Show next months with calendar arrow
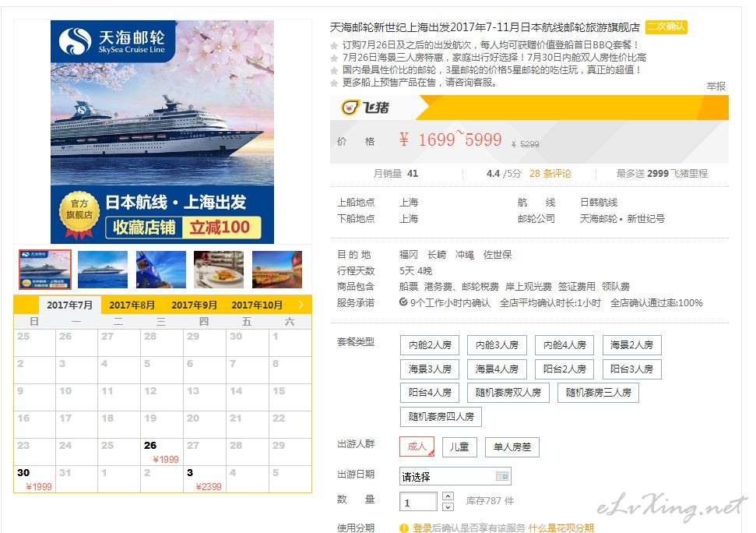Image resolution: width=756 pixels, height=533 pixels. coord(301,305)
